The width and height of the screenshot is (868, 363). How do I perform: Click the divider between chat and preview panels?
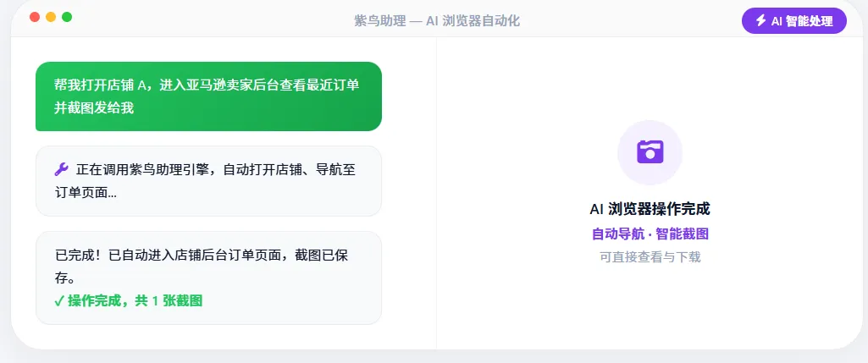[x=436, y=193]
